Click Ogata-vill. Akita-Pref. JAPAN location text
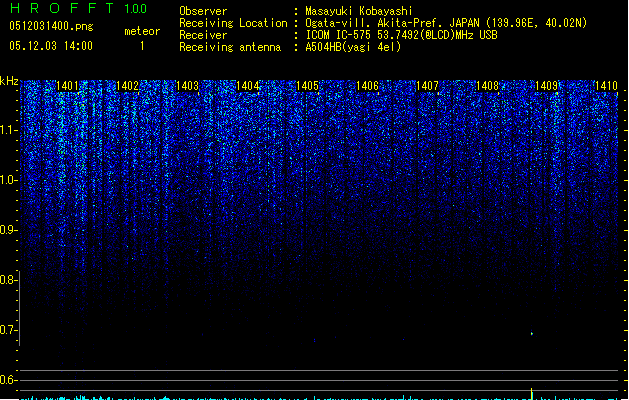The height and width of the screenshot is (400, 629). pyautogui.click(x=446, y=23)
